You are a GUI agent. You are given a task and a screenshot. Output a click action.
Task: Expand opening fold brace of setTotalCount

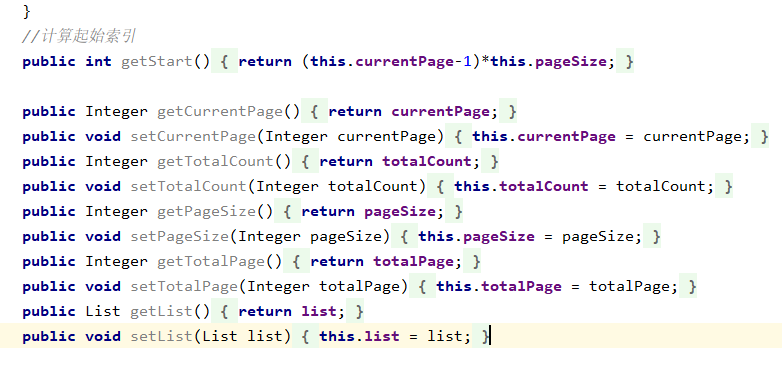(440, 186)
